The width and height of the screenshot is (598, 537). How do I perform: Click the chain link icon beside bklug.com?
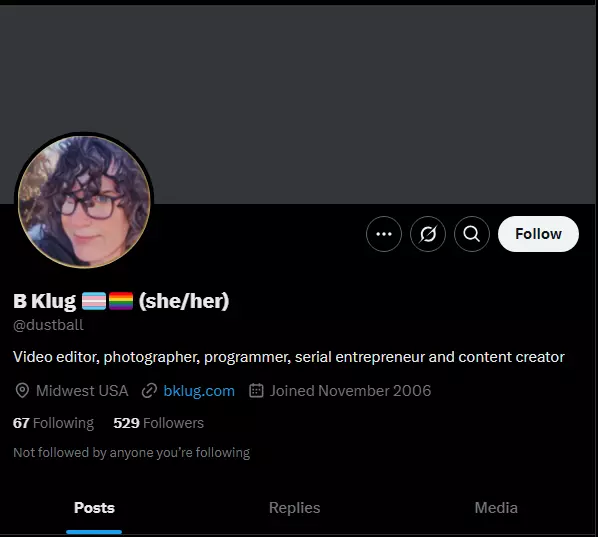pyautogui.click(x=149, y=391)
